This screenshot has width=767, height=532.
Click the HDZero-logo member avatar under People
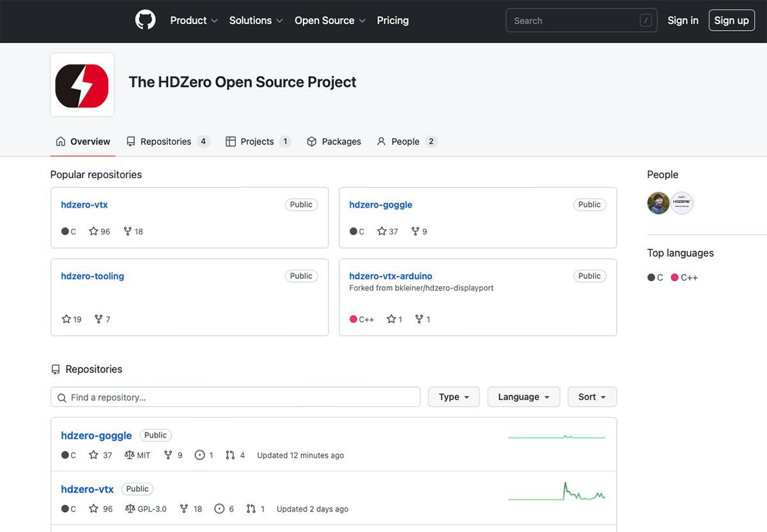point(682,203)
